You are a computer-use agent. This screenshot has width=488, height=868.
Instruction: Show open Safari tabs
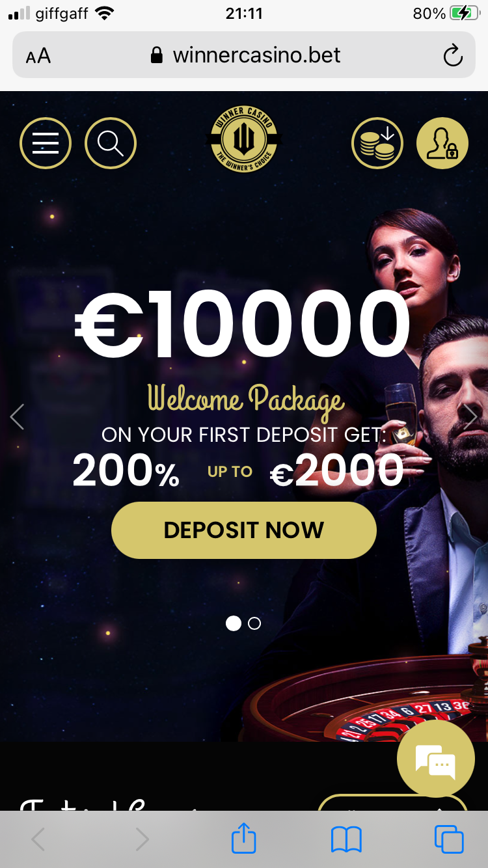449,839
